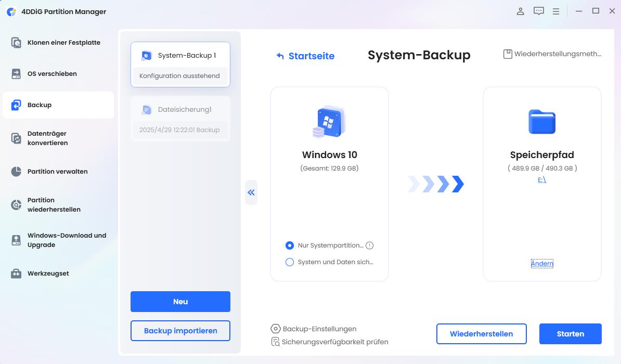Image resolution: width=621 pixels, height=364 pixels.
Task: Select the Nur Systempartition radio option
Action: [291, 245]
